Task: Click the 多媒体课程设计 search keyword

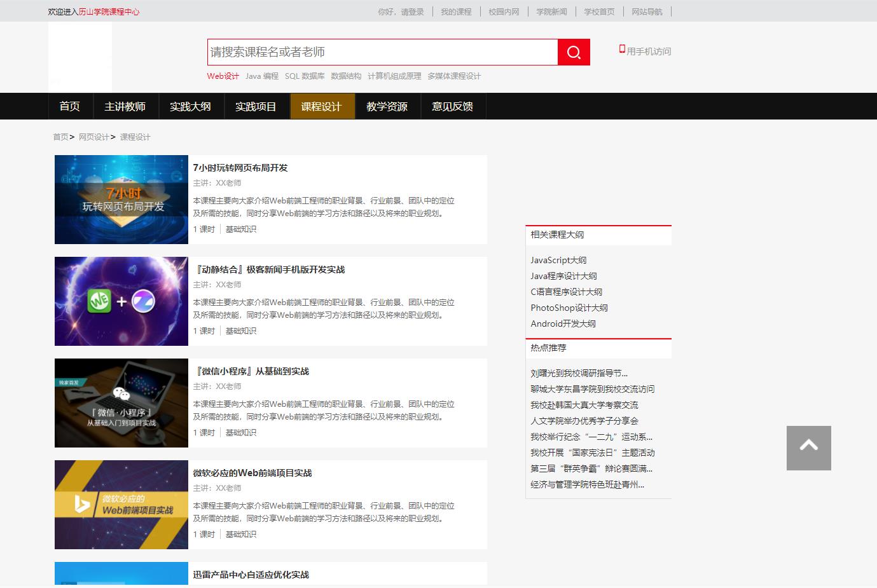Action: pyautogui.click(x=454, y=76)
